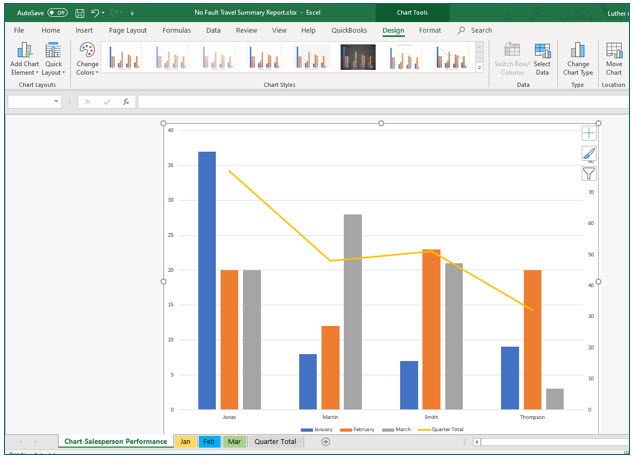Click the Chart Styles paintbrush button
Viewport: 632px width, 458px height.
589,154
